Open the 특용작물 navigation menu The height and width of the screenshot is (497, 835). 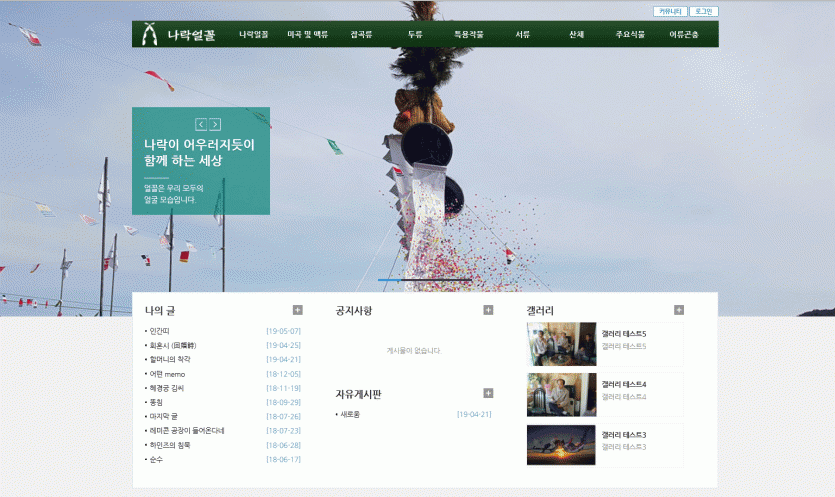coord(468,34)
